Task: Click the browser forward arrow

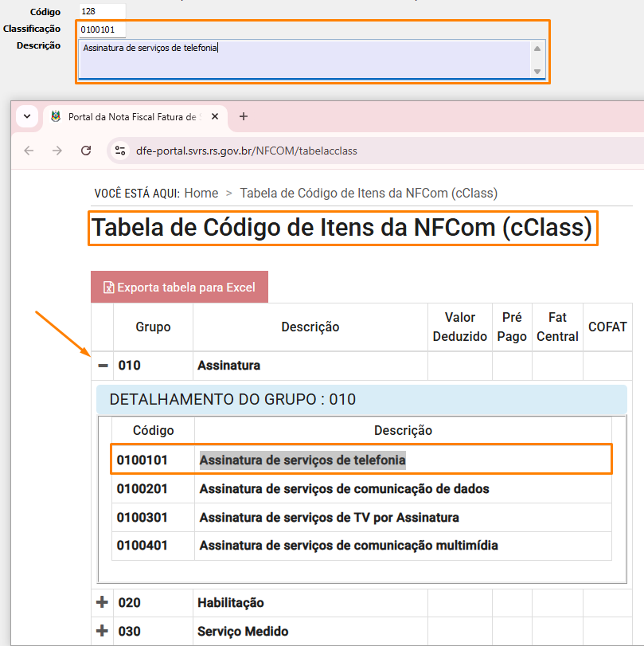Action: (57, 150)
